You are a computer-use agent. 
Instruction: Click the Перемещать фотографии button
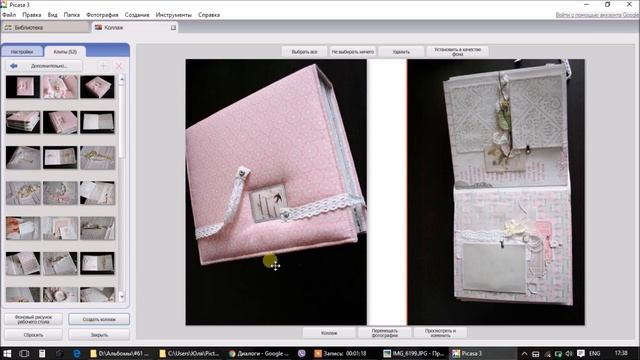[384, 333]
